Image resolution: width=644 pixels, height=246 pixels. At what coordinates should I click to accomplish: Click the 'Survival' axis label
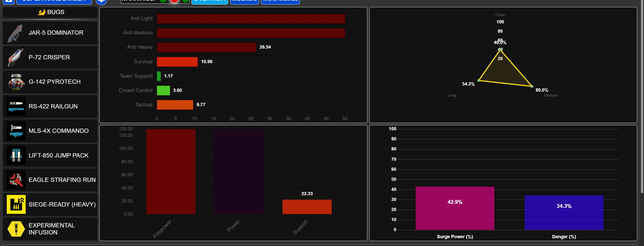pos(143,62)
